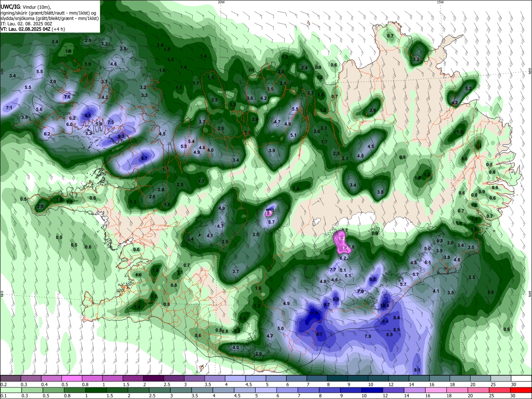
Task: Click the 0.2 label under the upper legend
Action: 3,384
